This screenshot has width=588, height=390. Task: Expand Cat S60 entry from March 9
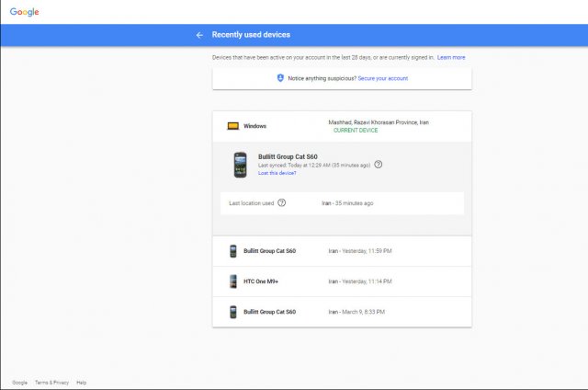coord(342,312)
